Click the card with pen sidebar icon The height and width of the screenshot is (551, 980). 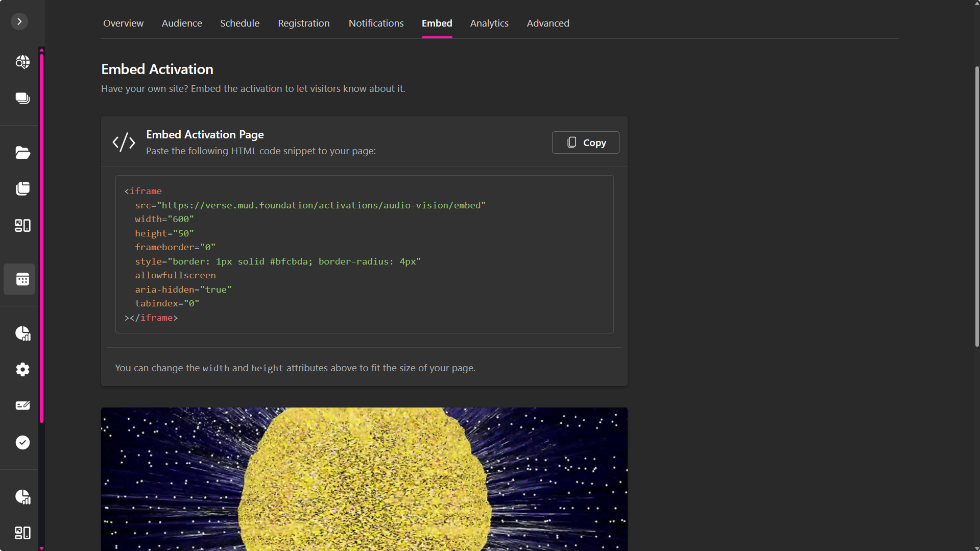click(22, 405)
